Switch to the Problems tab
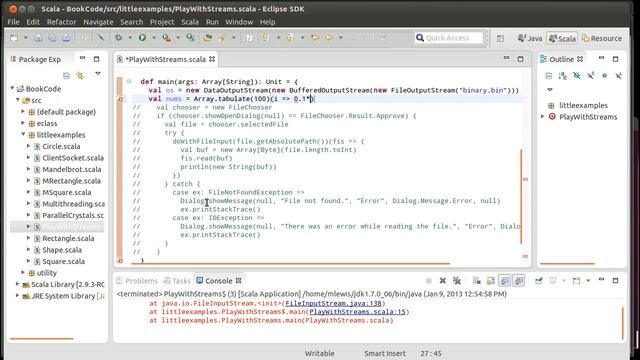The image size is (640, 360). pos(137,281)
